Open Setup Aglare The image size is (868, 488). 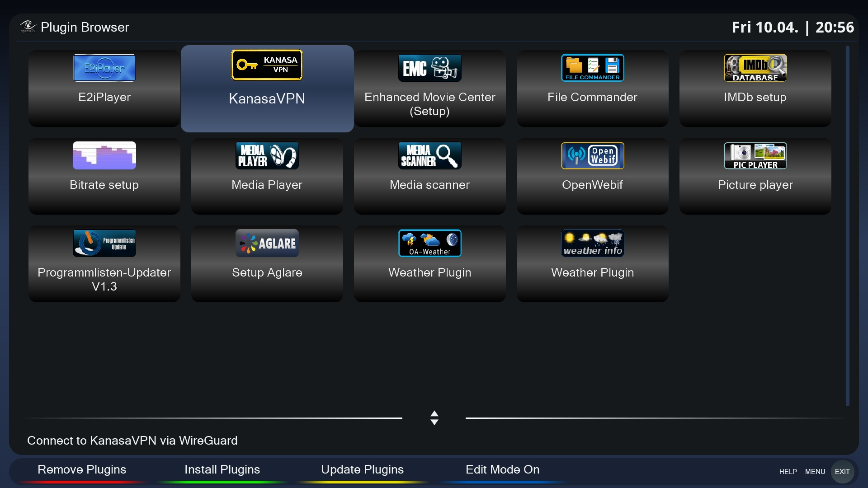(267, 263)
